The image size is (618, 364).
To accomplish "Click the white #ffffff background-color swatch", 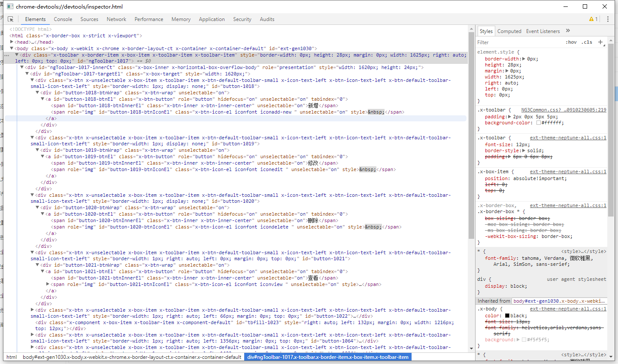I will [538, 123].
